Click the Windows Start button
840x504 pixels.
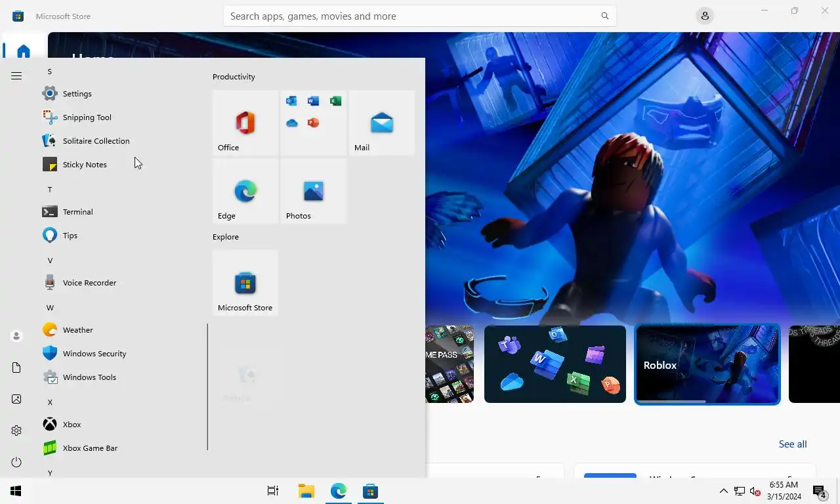16,491
